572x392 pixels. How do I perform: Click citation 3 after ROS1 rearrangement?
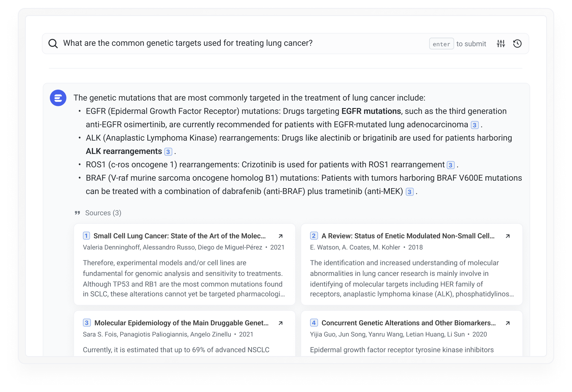click(451, 165)
